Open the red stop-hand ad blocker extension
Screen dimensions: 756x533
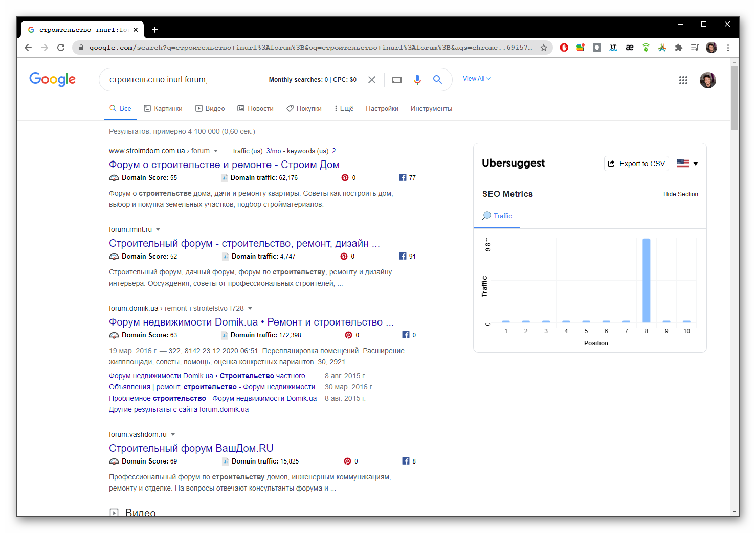pos(564,48)
